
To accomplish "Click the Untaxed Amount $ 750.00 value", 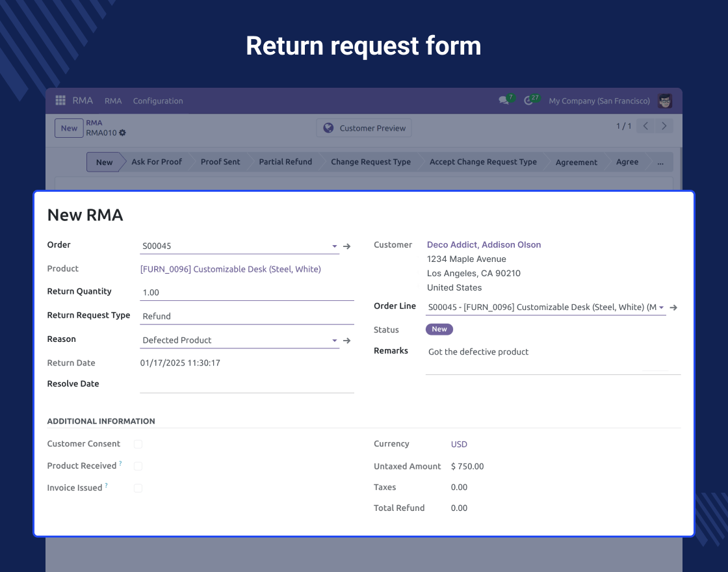I will [x=467, y=466].
